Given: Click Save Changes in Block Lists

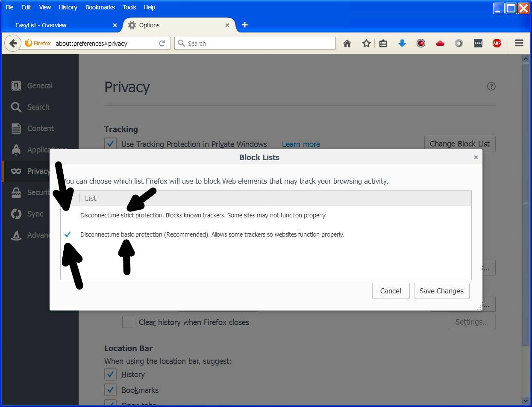Looking at the screenshot, I should point(441,291).
